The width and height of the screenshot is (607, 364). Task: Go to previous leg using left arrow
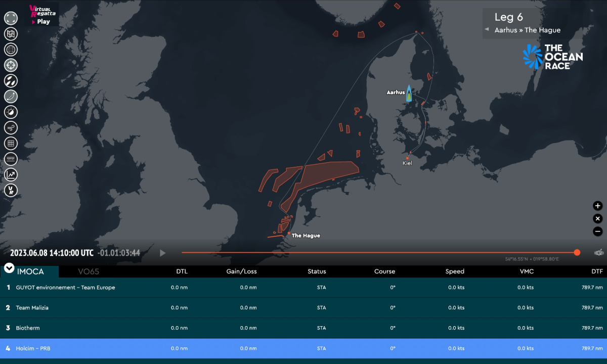[487, 30]
